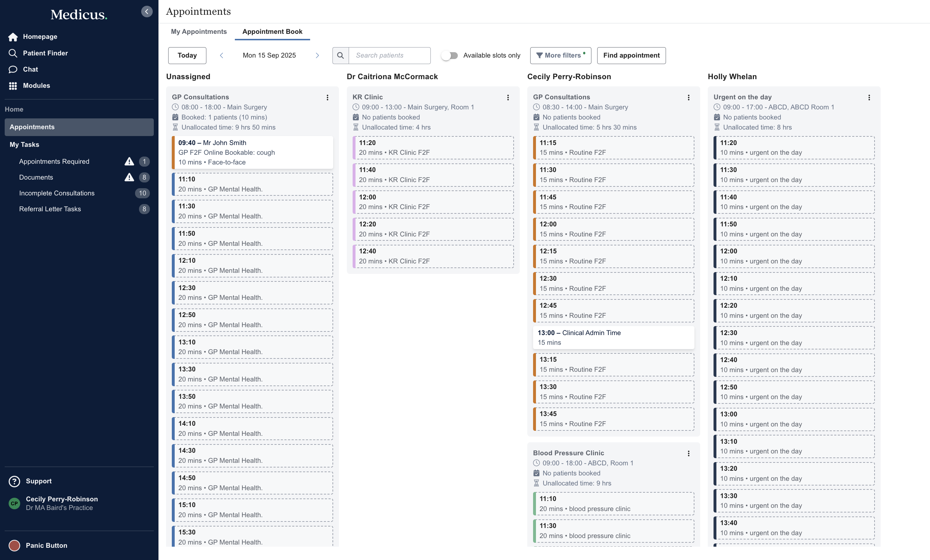930x560 pixels.
Task: Click the calendar icon beside Booked: 1 patients
Action: (x=175, y=117)
